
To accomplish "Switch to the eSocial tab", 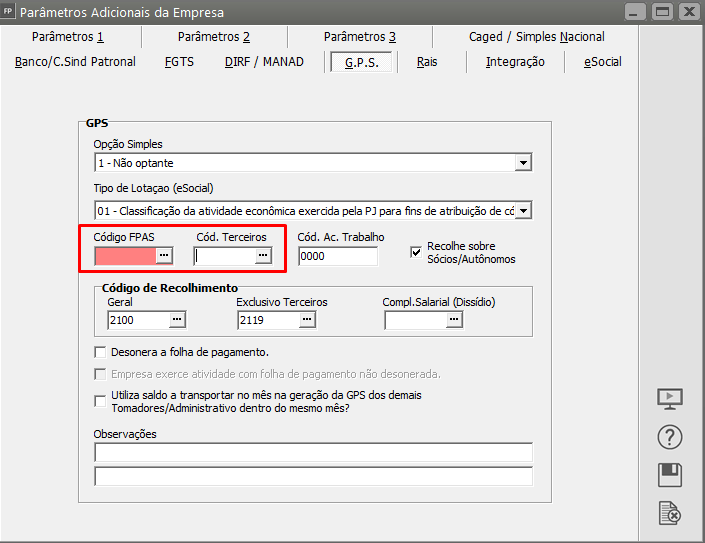I will click(x=602, y=62).
